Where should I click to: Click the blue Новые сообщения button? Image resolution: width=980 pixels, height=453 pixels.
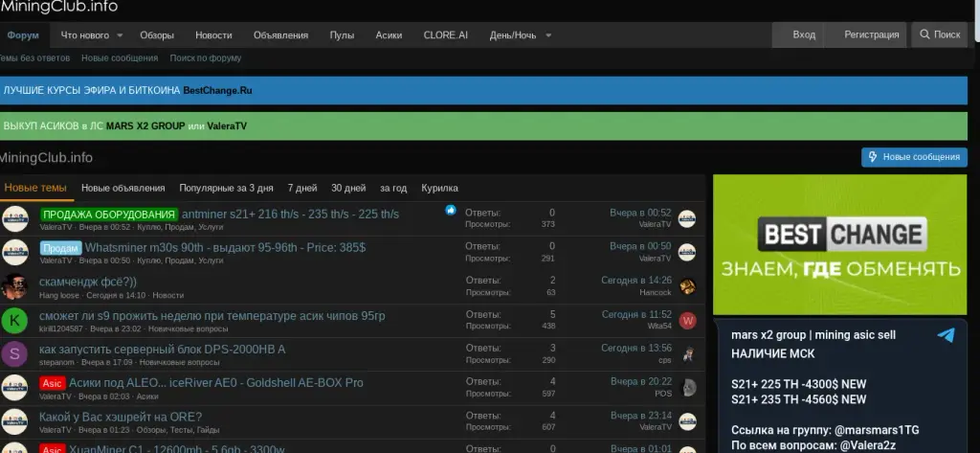[x=914, y=157]
